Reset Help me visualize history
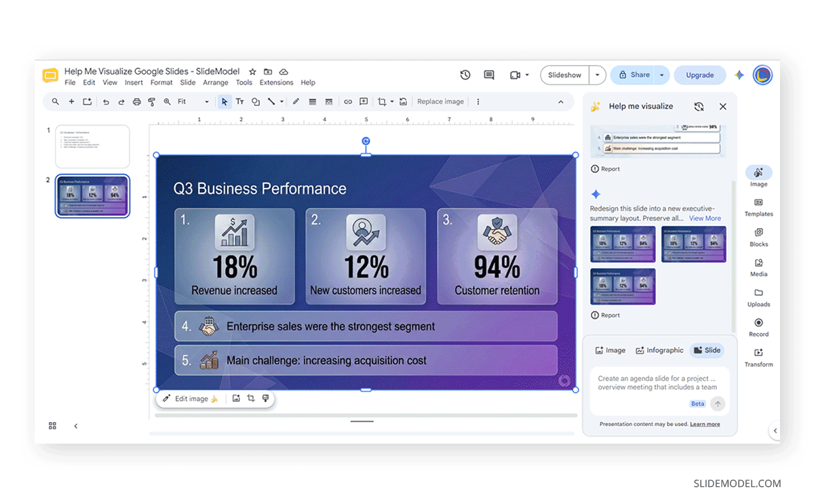The width and height of the screenshot is (814, 504). coord(699,106)
